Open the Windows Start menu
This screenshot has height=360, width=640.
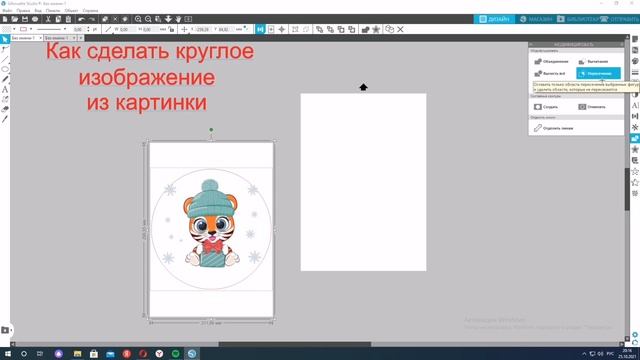point(7,353)
